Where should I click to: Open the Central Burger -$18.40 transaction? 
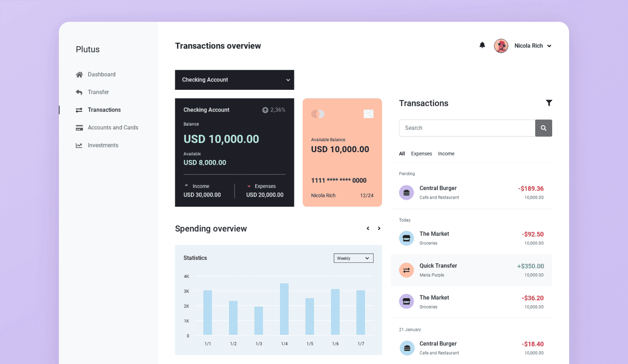tap(471, 348)
